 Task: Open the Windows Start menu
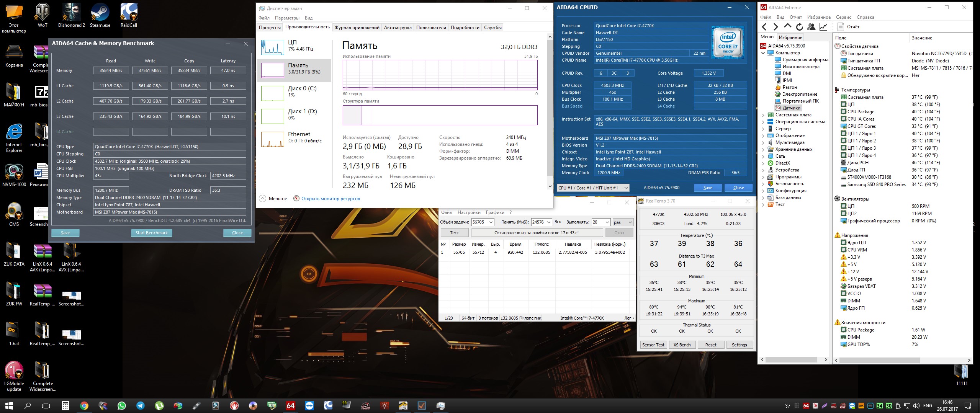(x=9, y=405)
